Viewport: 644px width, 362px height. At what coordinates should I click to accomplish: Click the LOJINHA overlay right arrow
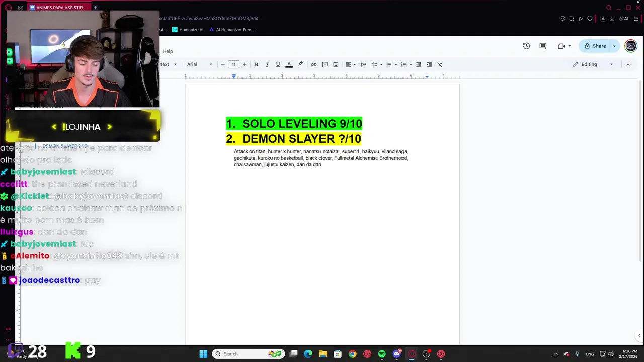coord(109,127)
